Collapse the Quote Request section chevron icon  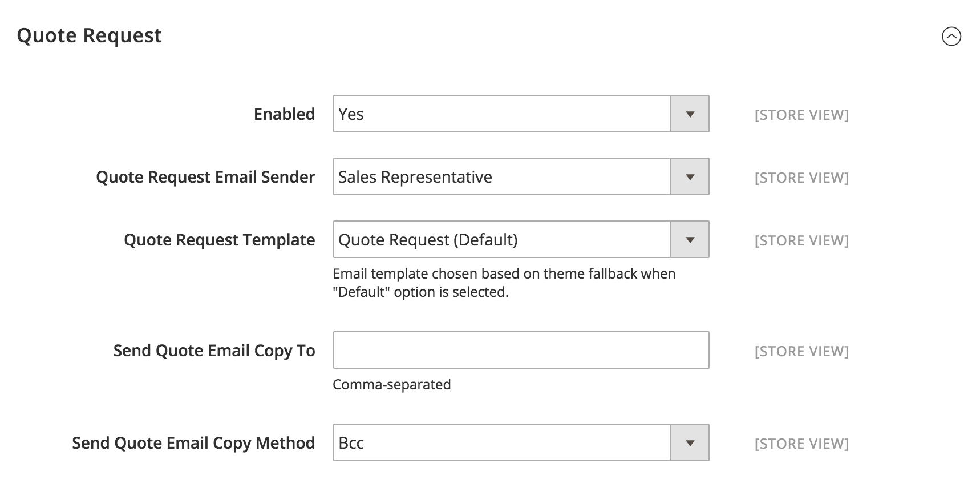[x=951, y=37]
